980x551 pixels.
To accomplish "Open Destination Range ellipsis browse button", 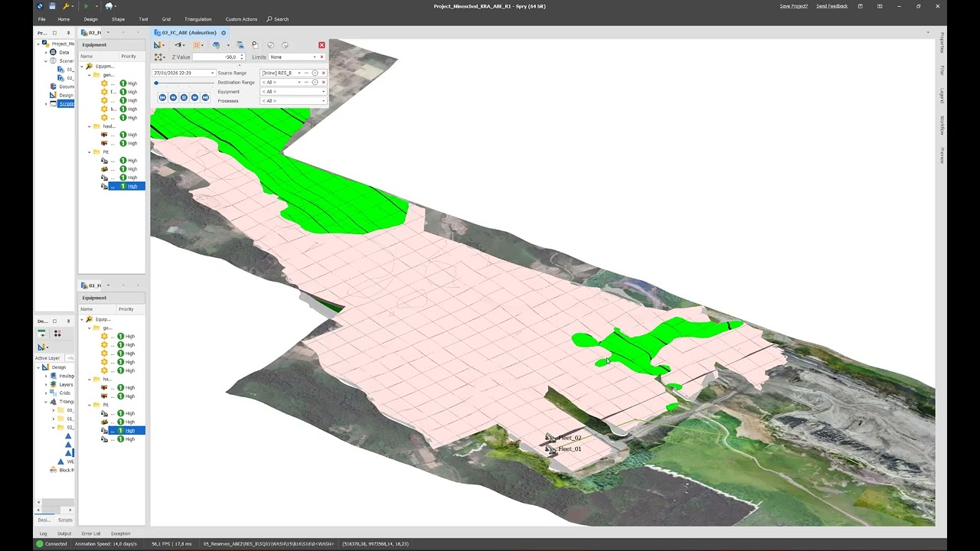I will (306, 82).
